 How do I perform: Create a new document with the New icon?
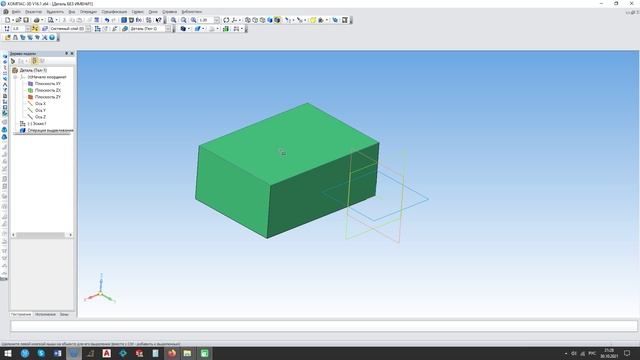(8, 20)
